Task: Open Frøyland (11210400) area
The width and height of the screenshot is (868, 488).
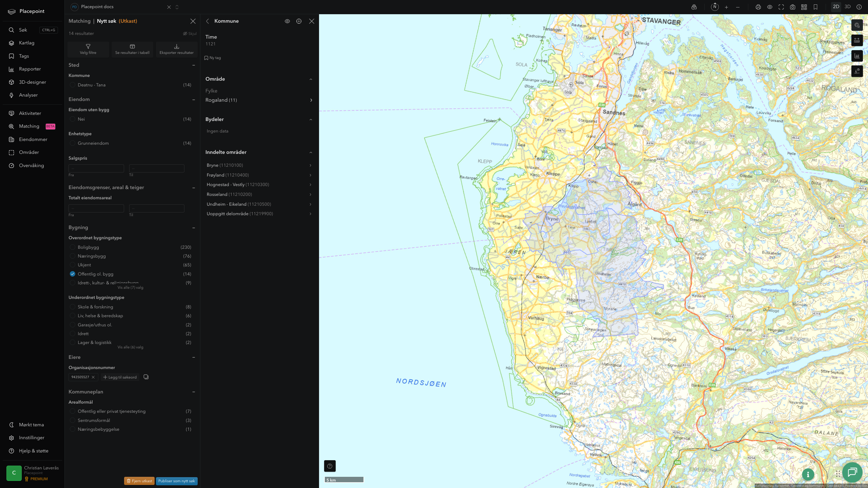Action: [x=259, y=175]
